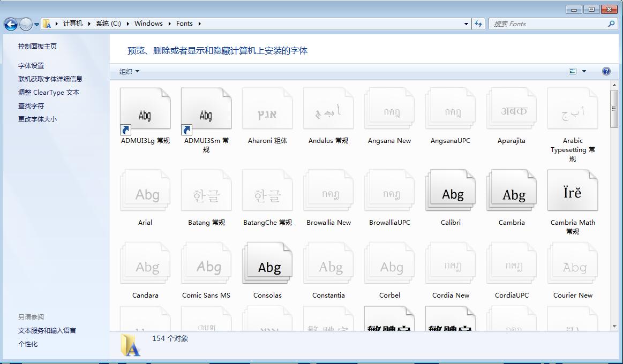Select the ADMUI3Sm font icon
Viewport: 623px width, 364px height.
click(x=206, y=109)
